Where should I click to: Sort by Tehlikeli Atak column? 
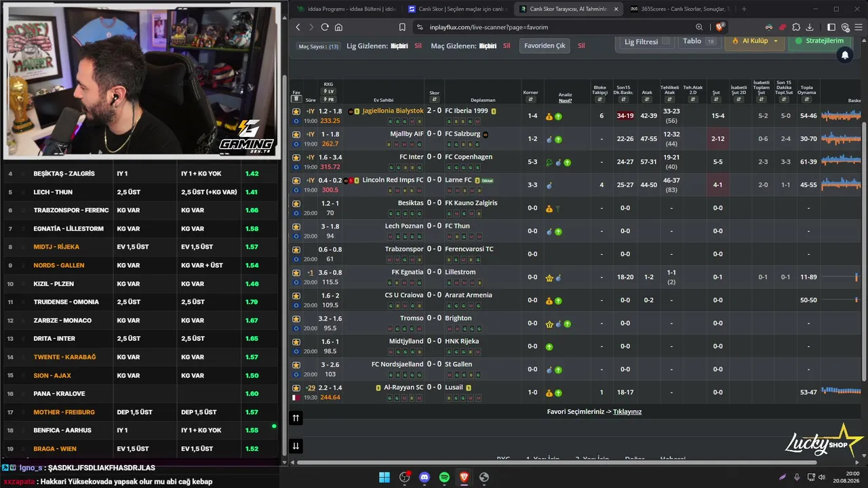(x=670, y=100)
